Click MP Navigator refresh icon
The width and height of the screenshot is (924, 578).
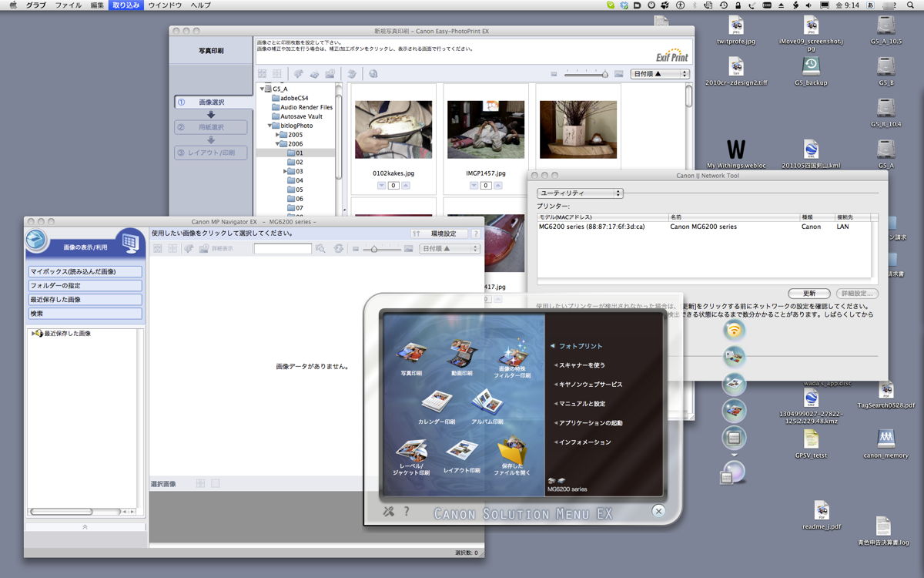pyautogui.click(x=339, y=249)
